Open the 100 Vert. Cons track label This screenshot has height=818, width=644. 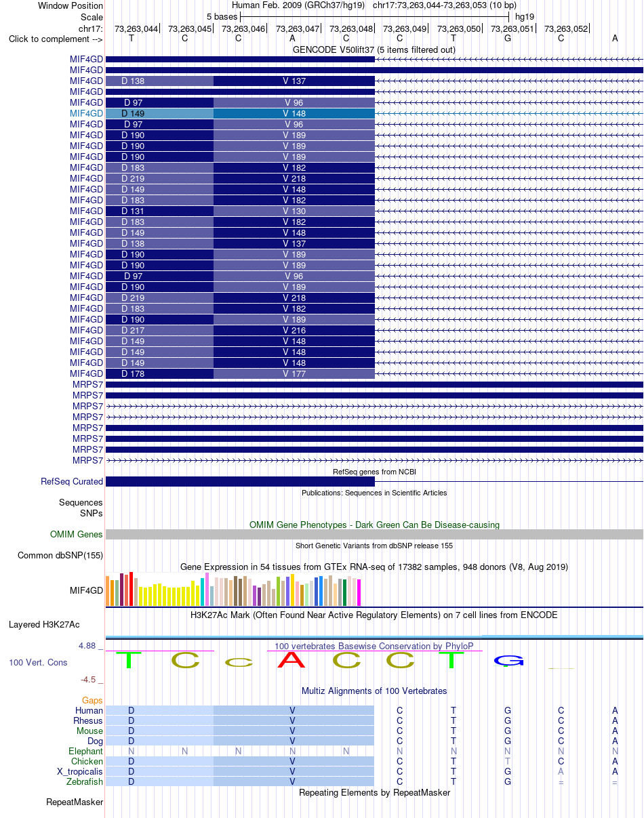(x=38, y=662)
